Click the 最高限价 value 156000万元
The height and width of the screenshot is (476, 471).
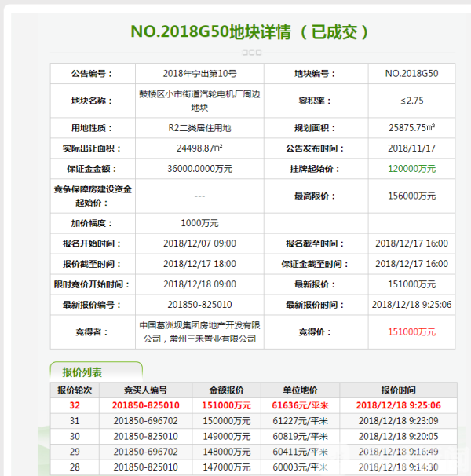pyautogui.click(x=411, y=196)
